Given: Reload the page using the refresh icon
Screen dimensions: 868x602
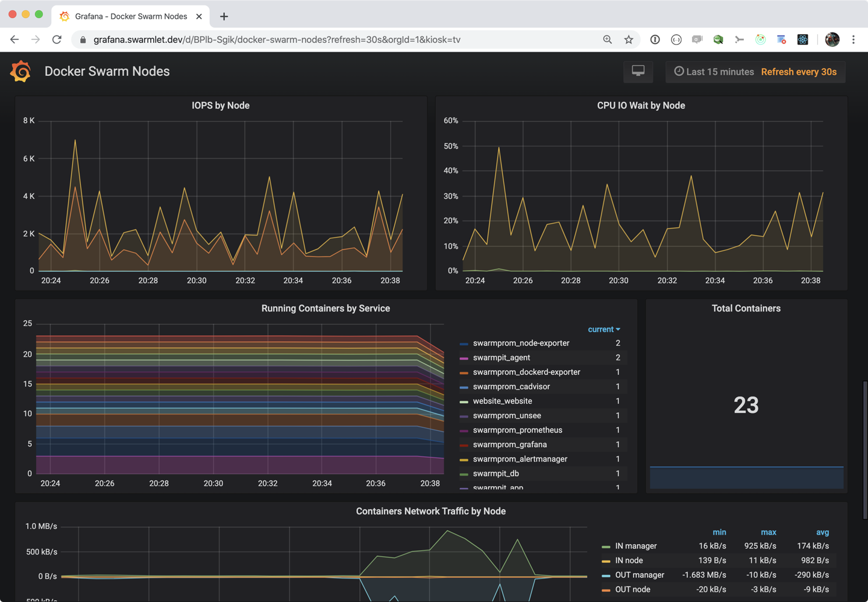Looking at the screenshot, I should click(x=57, y=40).
